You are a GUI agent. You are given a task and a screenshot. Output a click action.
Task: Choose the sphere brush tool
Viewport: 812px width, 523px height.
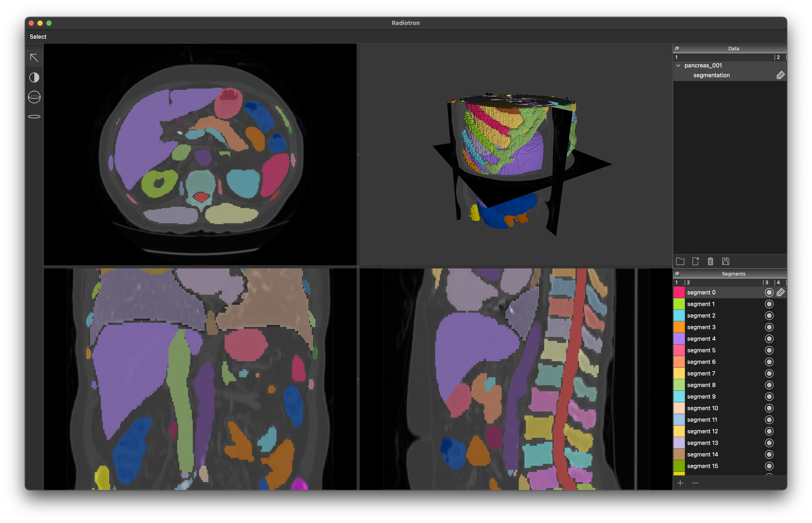[34, 97]
